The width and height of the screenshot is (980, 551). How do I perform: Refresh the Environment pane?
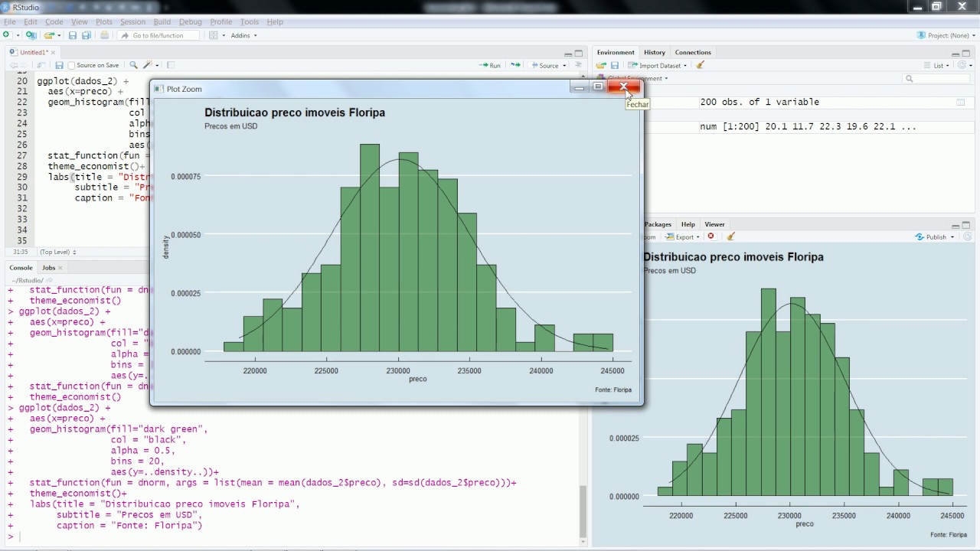point(963,65)
